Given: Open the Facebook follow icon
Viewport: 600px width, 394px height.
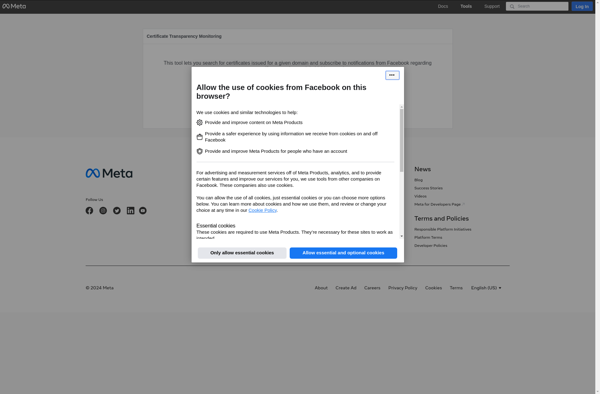Looking at the screenshot, I should tap(89, 211).
